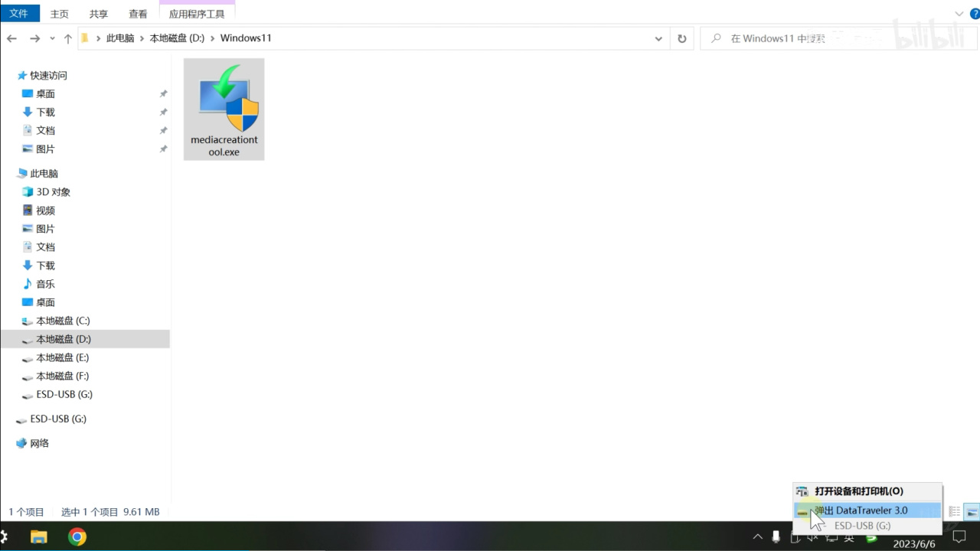Unpin 图片 with its pin icon
980x551 pixels.
point(163,149)
